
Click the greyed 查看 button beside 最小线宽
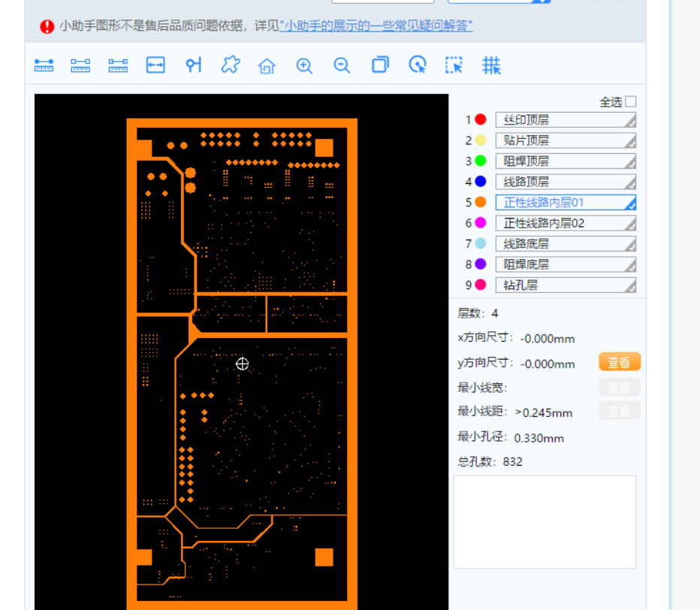[x=620, y=387]
